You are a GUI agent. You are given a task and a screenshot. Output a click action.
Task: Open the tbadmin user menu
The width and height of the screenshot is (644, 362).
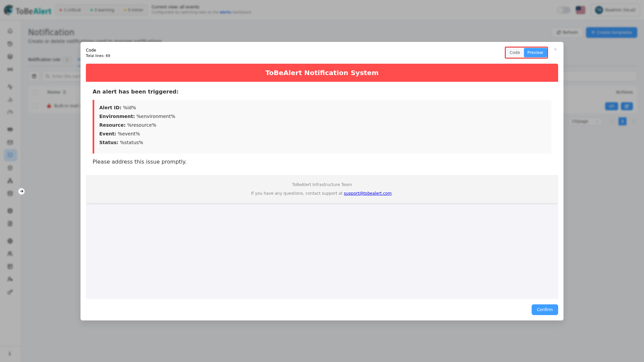[615, 10]
